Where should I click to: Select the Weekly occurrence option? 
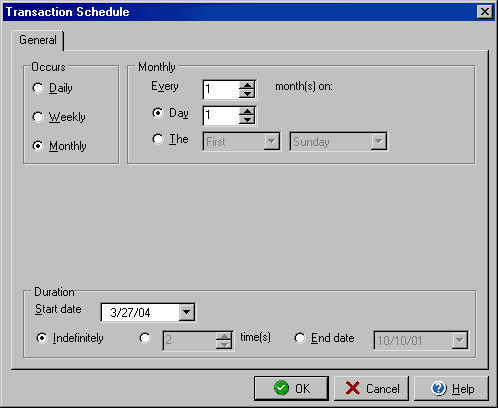tap(38, 117)
